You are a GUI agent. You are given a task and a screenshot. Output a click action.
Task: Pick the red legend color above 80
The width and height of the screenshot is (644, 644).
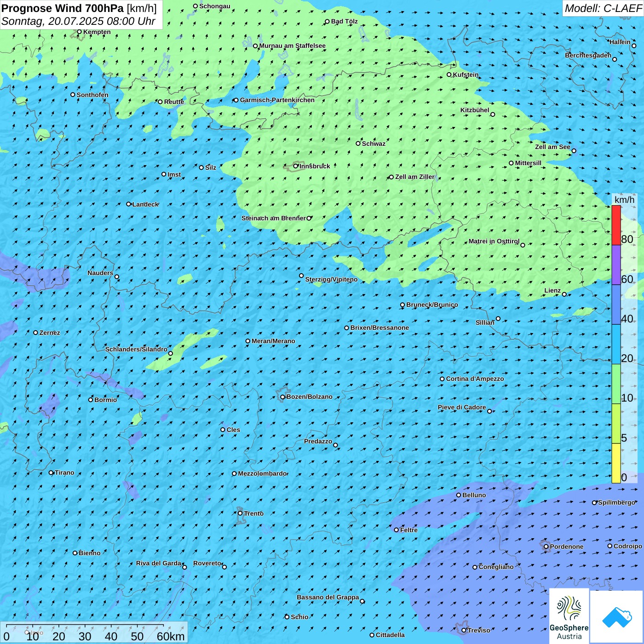click(x=616, y=225)
